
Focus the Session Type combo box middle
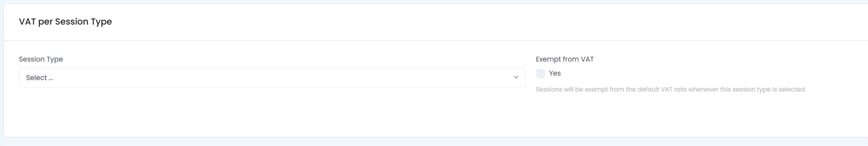(x=272, y=77)
